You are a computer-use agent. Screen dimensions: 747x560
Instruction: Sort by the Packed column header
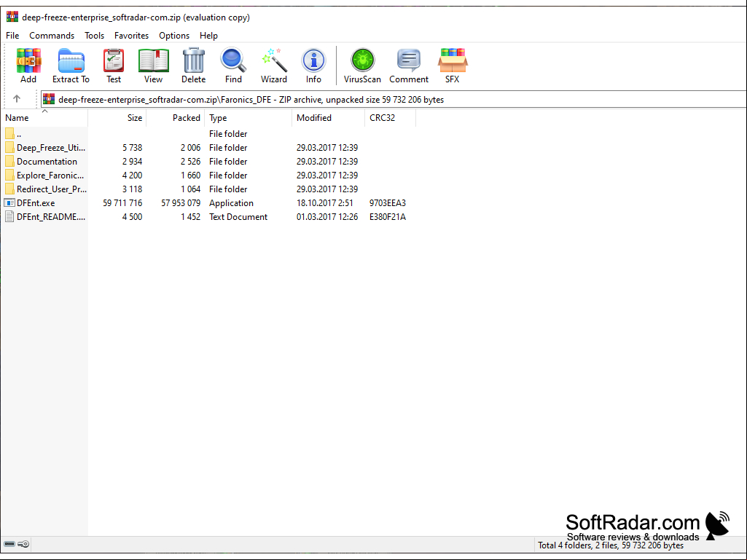pyautogui.click(x=176, y=118)
